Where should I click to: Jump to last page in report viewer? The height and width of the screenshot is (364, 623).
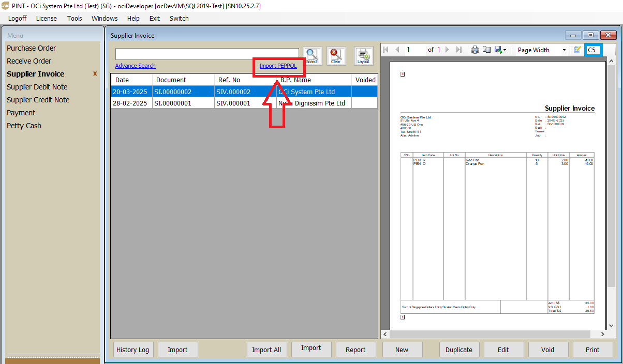coord(458,50)
